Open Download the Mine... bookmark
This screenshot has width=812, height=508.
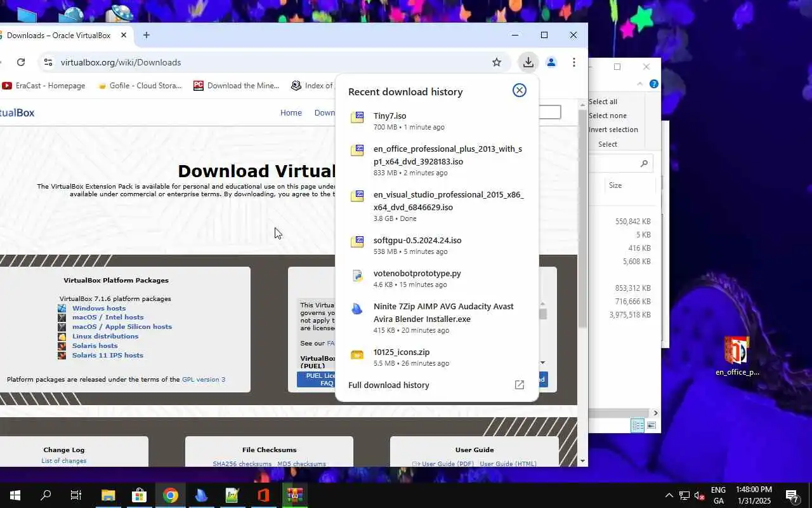[237, 86]
